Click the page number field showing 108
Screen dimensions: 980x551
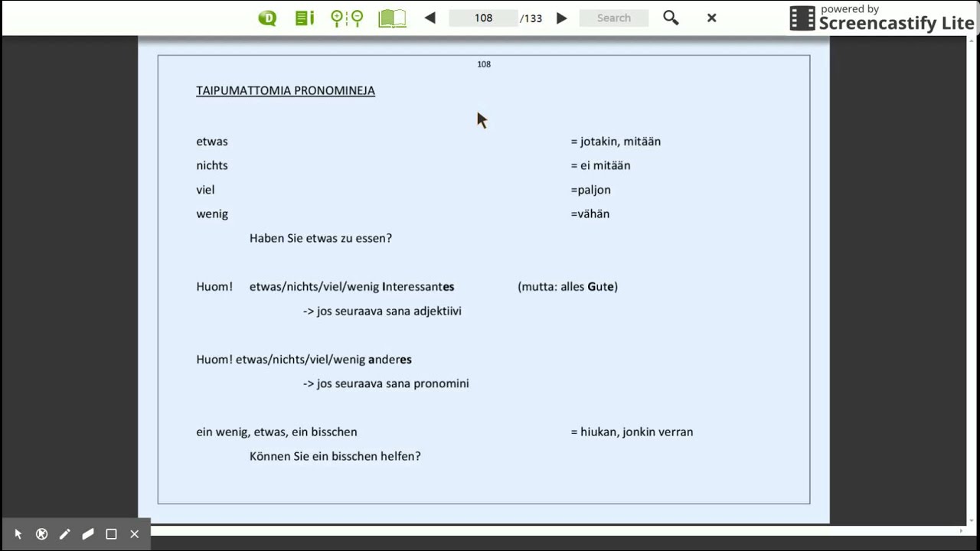[483, 18]
